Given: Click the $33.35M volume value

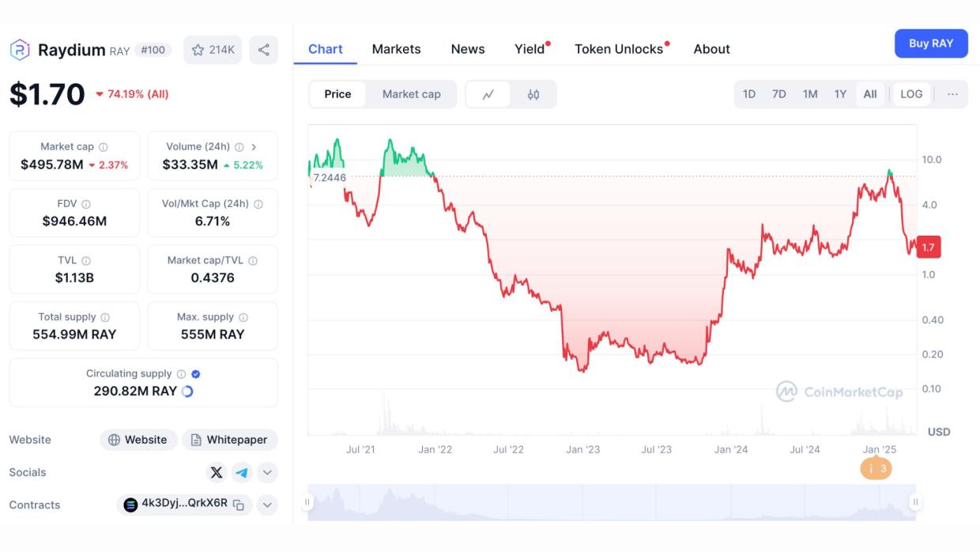Looking at the screenshot, I should [x=190, y=164].
